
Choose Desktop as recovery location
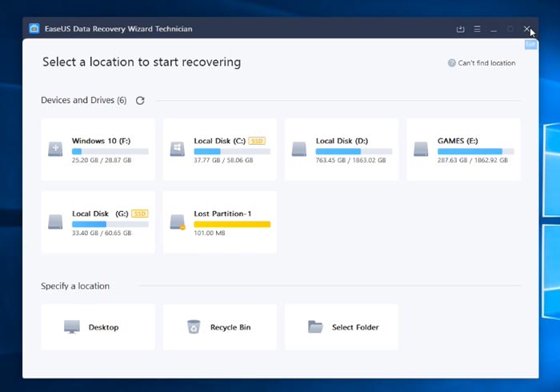[x=98, y=327]
